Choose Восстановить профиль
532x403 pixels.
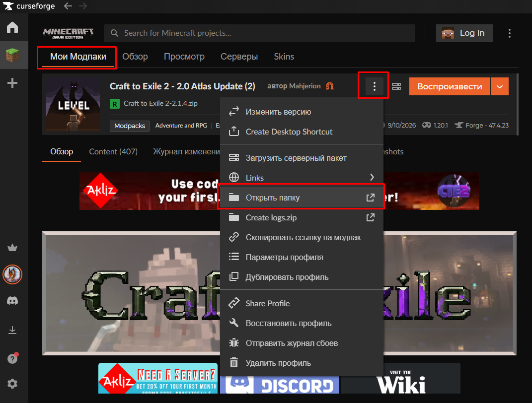click(x=302, y=324)
